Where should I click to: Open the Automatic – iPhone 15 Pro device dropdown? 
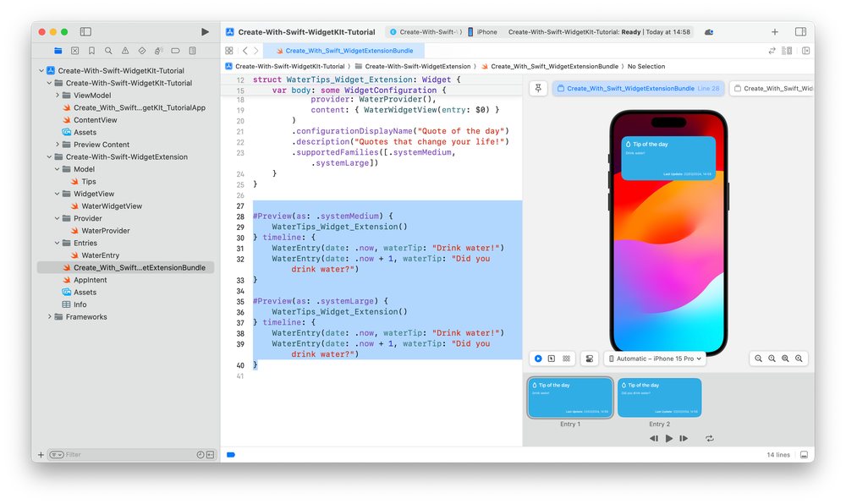pos(656,359)
